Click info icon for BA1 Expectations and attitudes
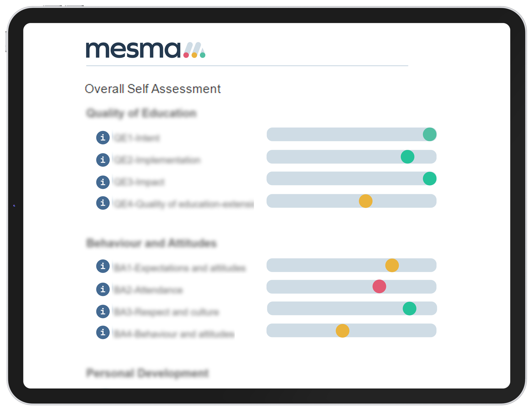The width and height of the screenshot is (532, 410). 103,266
